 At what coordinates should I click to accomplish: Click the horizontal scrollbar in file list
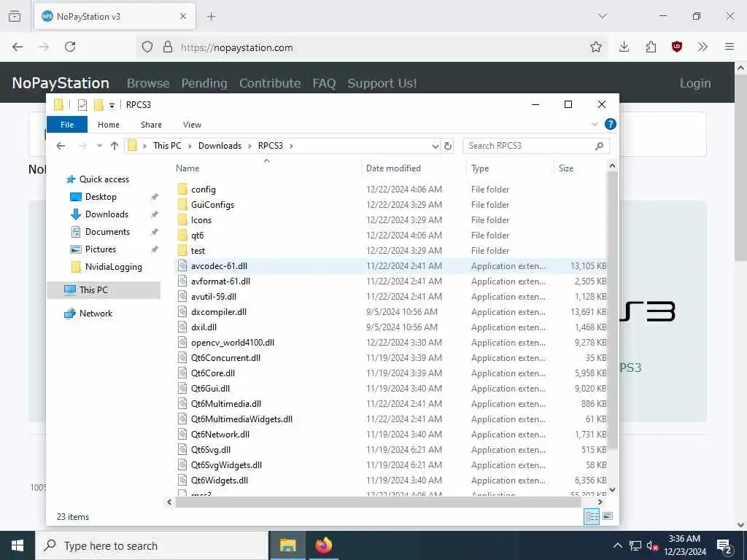[x=379, y=502]
